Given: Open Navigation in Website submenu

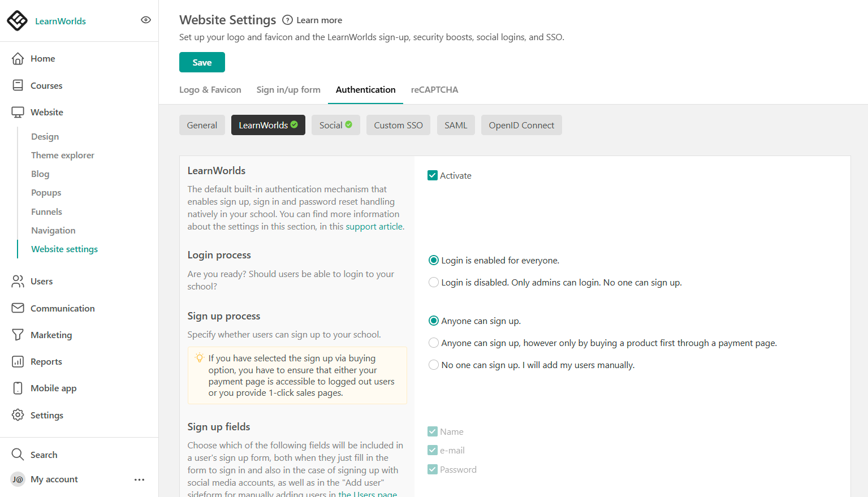Looking at the screenshot, I should click(53, 230).
